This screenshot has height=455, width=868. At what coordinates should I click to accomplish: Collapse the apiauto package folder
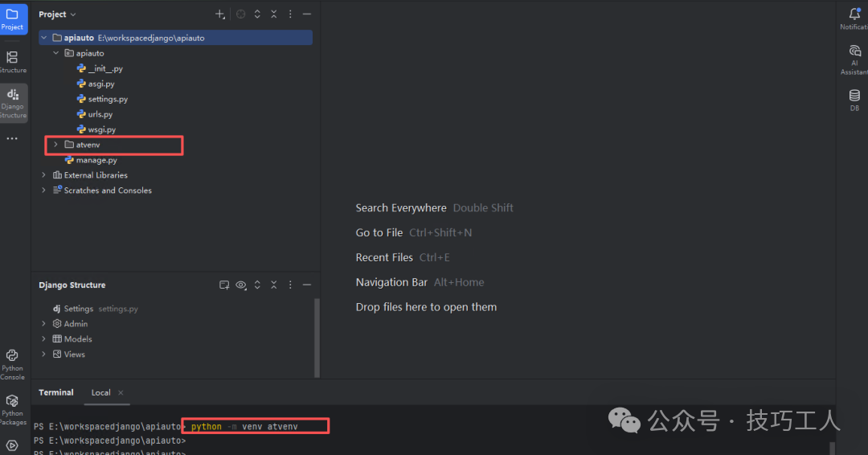56,53
